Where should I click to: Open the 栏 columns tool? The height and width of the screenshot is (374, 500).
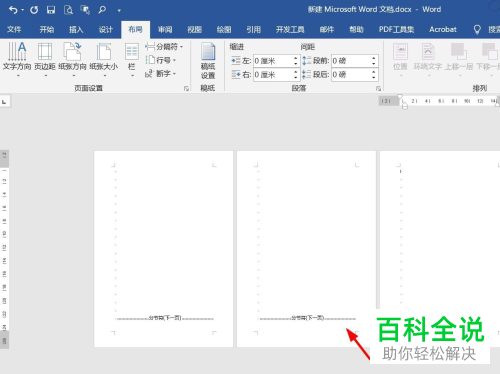coord(132,59)
